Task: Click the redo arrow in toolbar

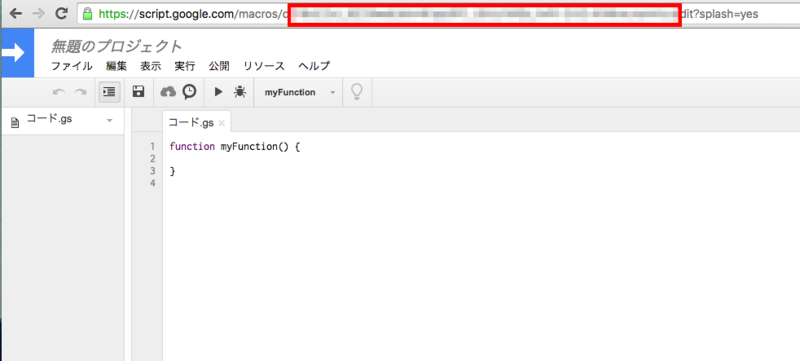Action: click(x=80, y=92)
